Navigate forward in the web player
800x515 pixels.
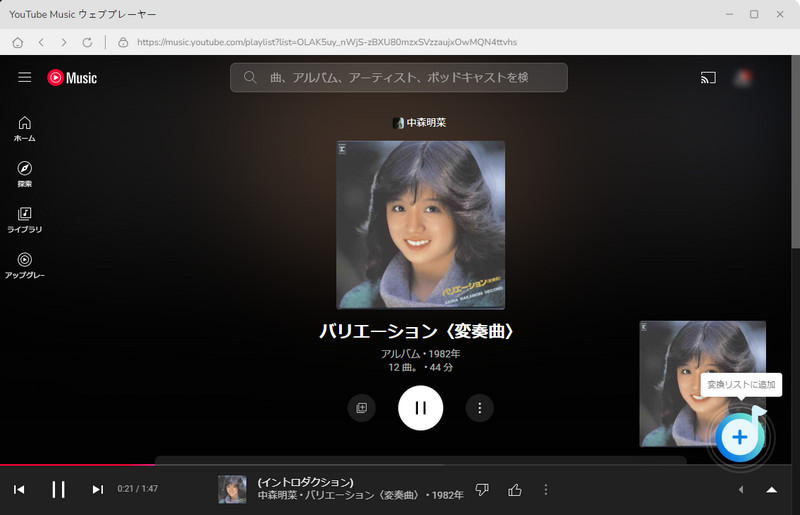pos(64,42)
